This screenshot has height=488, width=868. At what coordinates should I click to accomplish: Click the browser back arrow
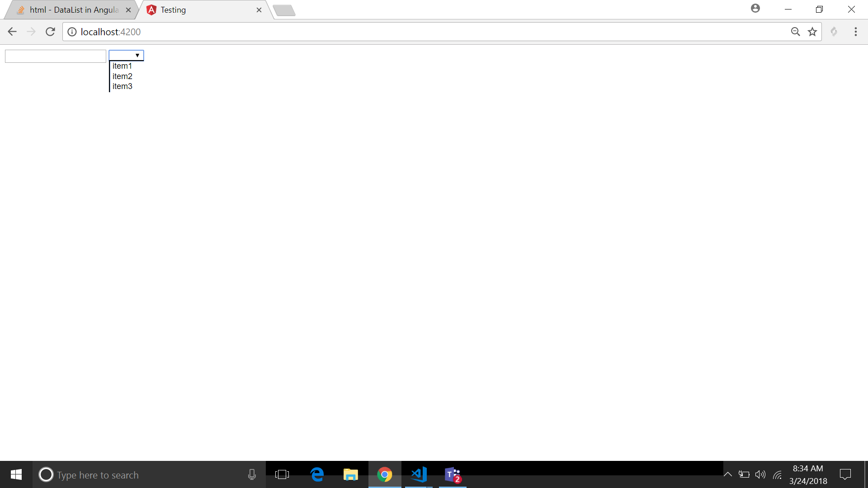click(12, 32)
